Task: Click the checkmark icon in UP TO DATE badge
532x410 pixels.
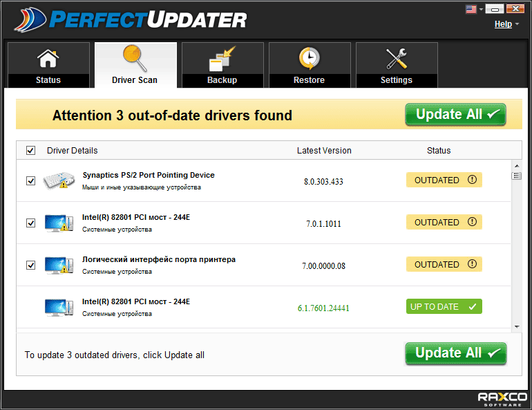Action: tap(473, 306)
